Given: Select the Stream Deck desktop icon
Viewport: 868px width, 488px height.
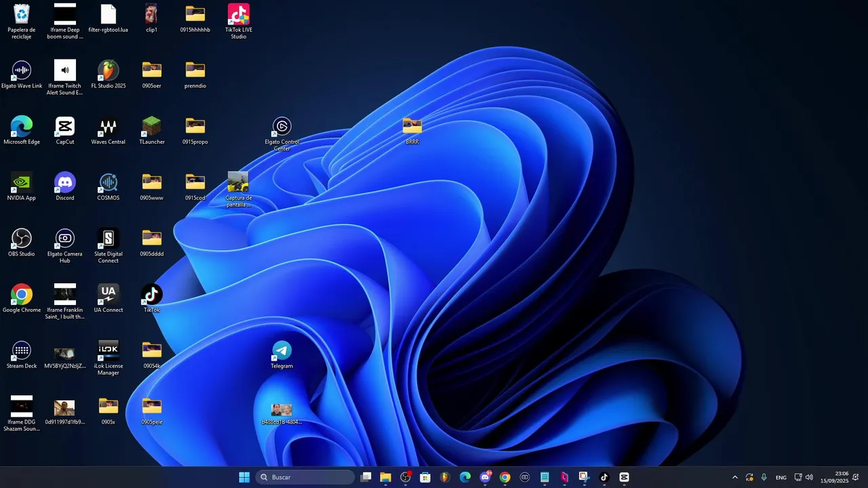Looking at the screenshot, I should click(22, 355).
